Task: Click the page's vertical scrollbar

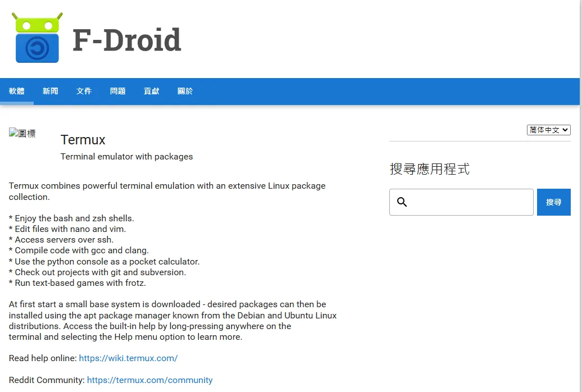Action: pos(580,196)
